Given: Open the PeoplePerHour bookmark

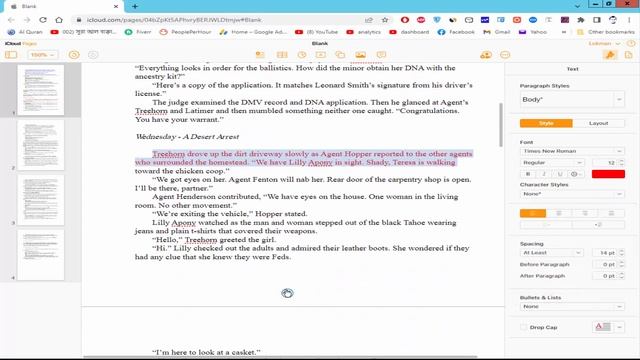Looking at the screenshot, I should click(x=185, y=32).
